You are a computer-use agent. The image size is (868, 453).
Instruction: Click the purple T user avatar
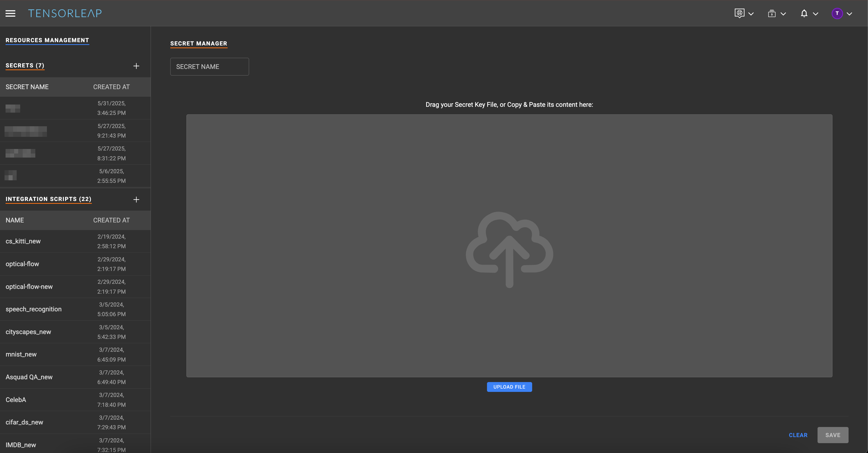click(x=837, y=13)
